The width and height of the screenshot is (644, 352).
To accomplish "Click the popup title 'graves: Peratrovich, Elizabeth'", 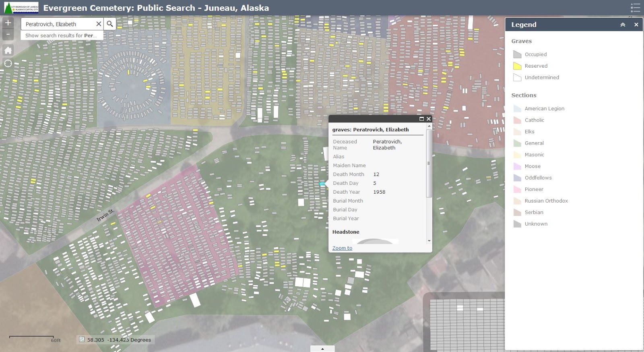I will (370, 130).
